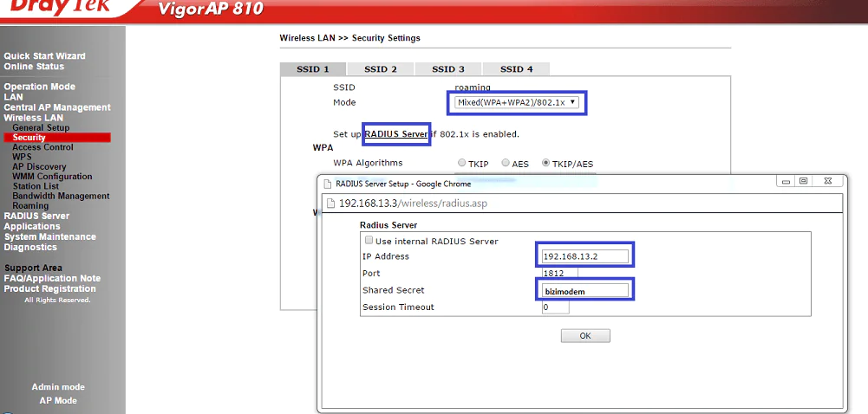This screenshot has height=414, width=868.
Task: Open Access Control page
Action: coord(42,147)
